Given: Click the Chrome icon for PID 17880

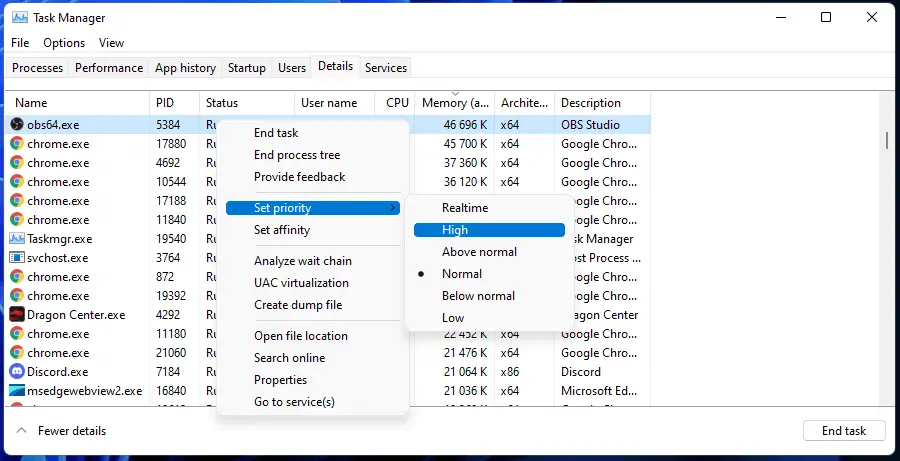Looking at the screenshot, I should click(17, 144).
